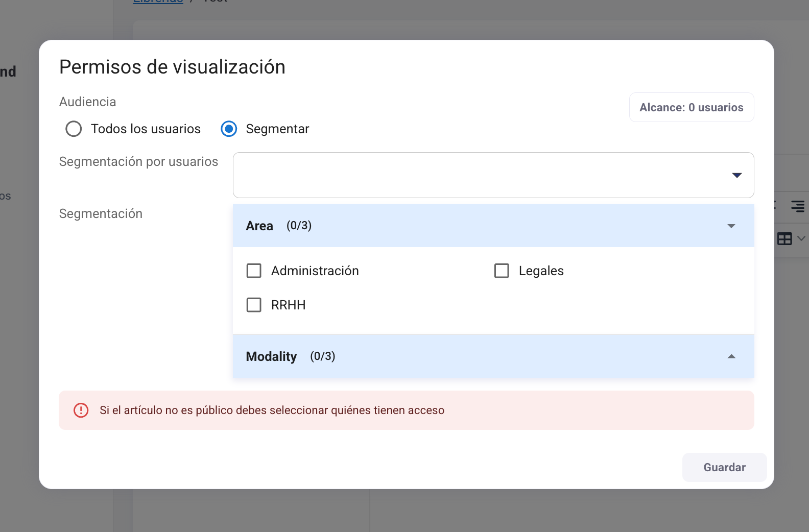
Task: Check the Legales checkbox
Action: click(502, 271)
